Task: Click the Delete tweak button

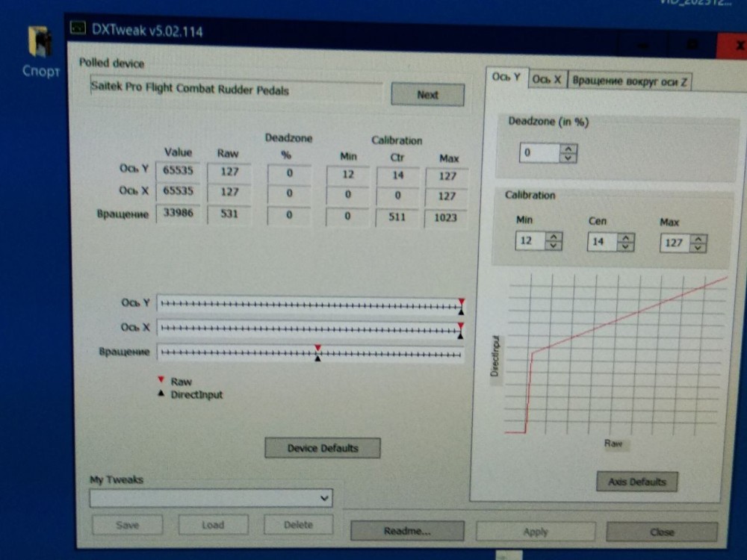Action: [298, 525]
